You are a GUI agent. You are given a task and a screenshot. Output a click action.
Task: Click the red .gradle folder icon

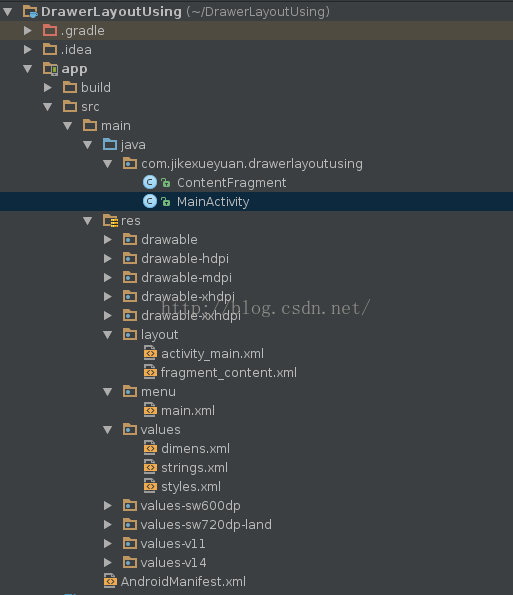coord(50,30)
